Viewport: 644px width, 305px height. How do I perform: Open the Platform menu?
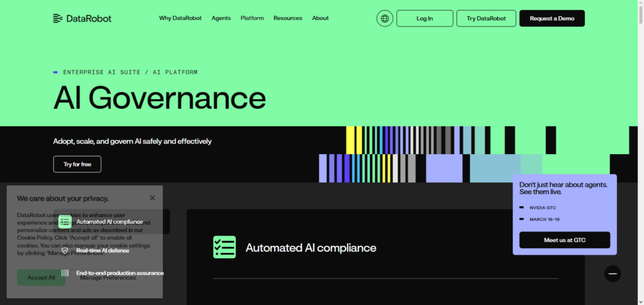[x=252, y=18]
